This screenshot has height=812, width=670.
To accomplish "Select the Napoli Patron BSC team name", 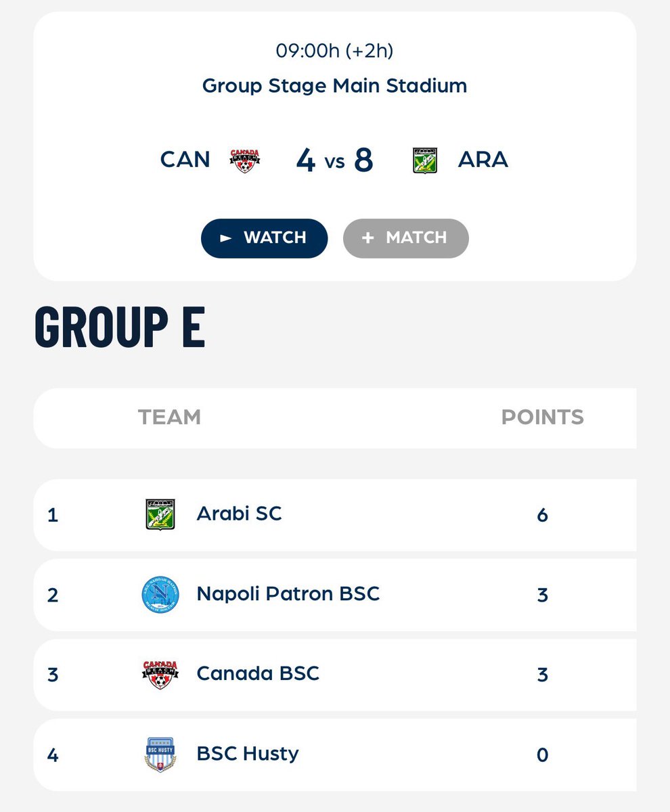I will pyautogui.click(x=288, y=594).
